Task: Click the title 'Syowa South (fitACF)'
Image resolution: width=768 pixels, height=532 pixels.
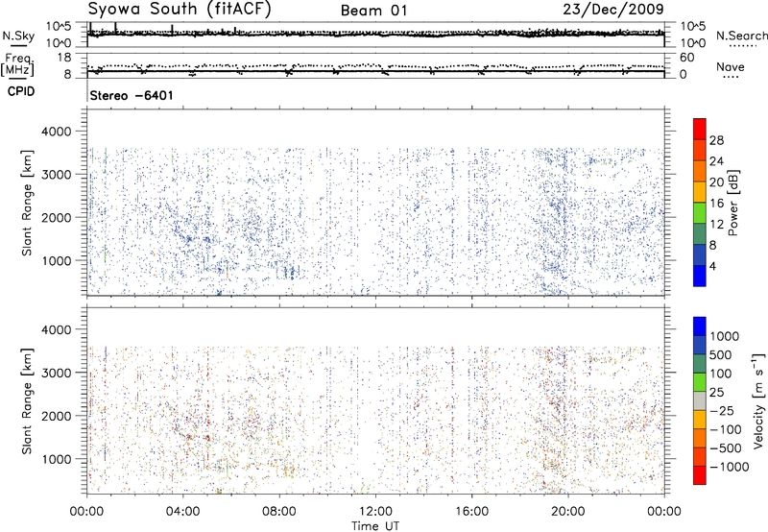Action: [180, 10]
